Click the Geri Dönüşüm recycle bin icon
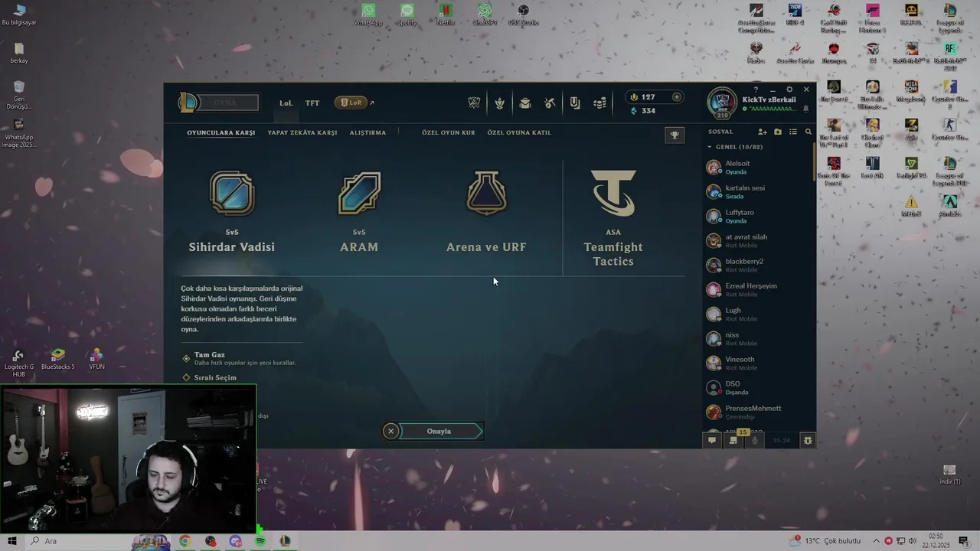 (19, 94)
